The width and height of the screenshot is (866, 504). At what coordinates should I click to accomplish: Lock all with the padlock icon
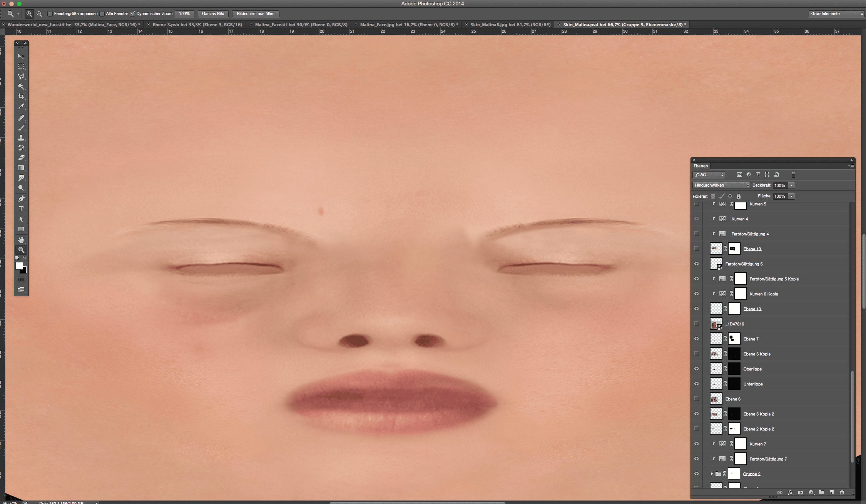pos(739,196)
